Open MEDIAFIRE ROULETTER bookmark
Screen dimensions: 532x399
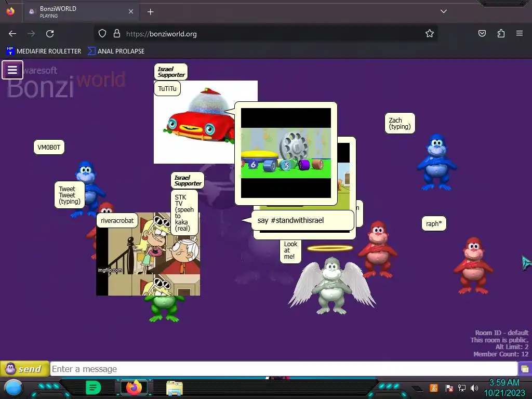[44, 51]
